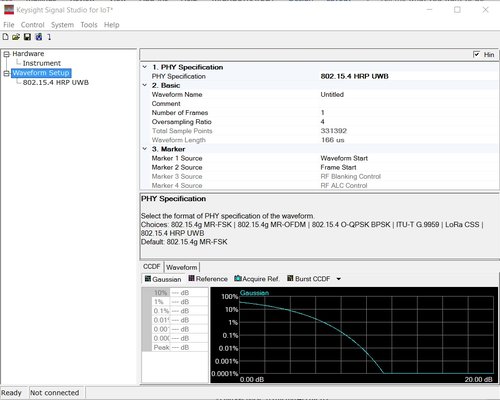Click the Waveform Name label
The height and width of the screenshot is (400, 500).
click(177, 95)
